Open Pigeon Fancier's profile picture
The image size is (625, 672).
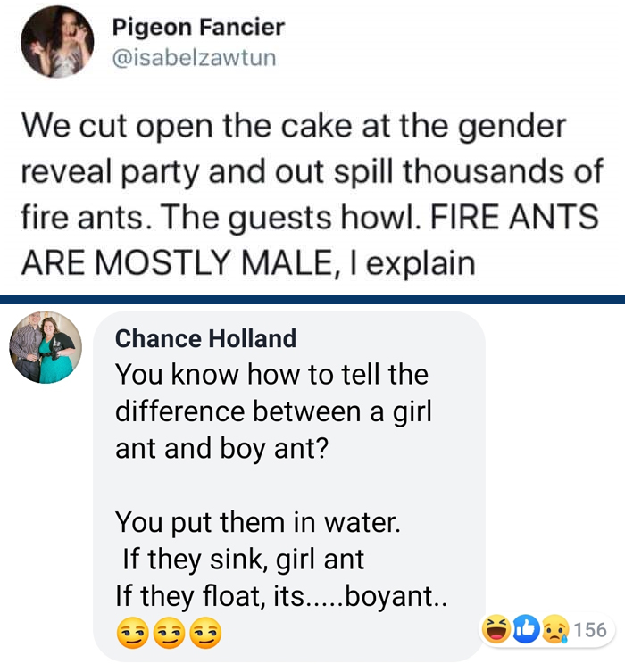(x=57, y=42)
